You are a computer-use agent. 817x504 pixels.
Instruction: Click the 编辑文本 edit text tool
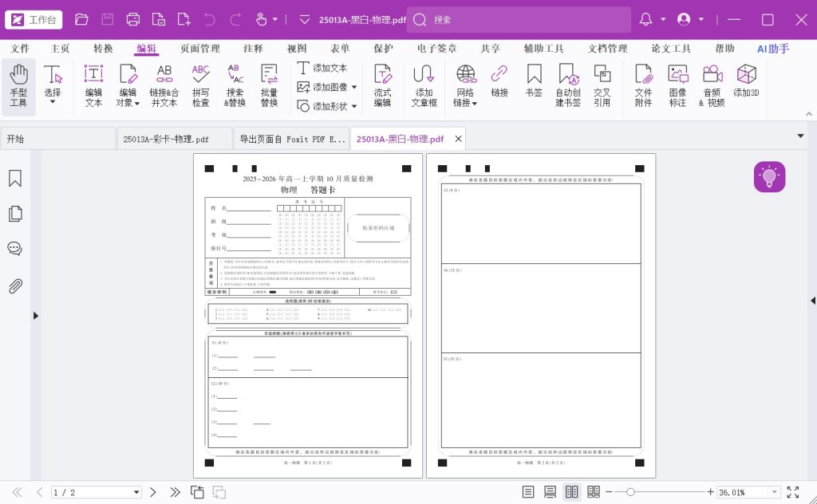point(93,86)
